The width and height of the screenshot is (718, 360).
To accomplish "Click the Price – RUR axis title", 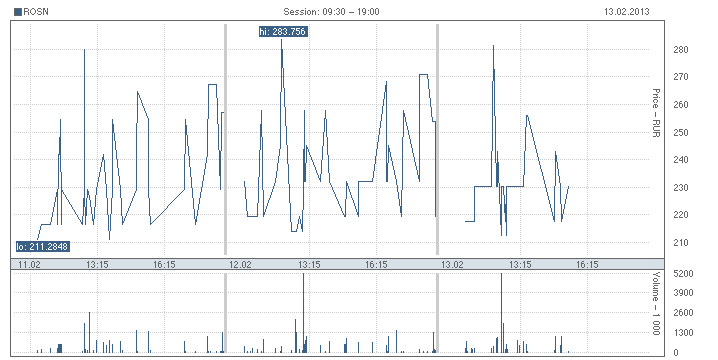I will click(x=656, y=113).
